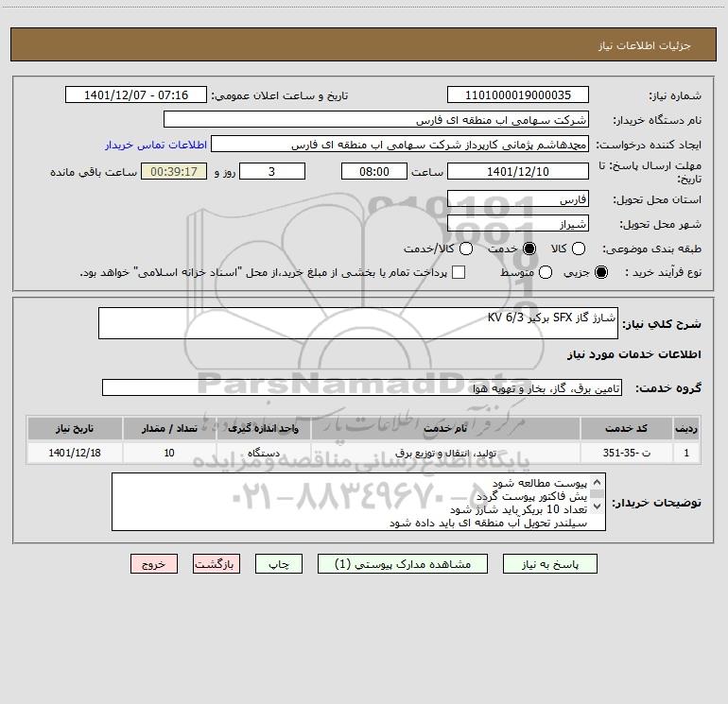Click remaining time countdown 00:39:17

(174, 171)
